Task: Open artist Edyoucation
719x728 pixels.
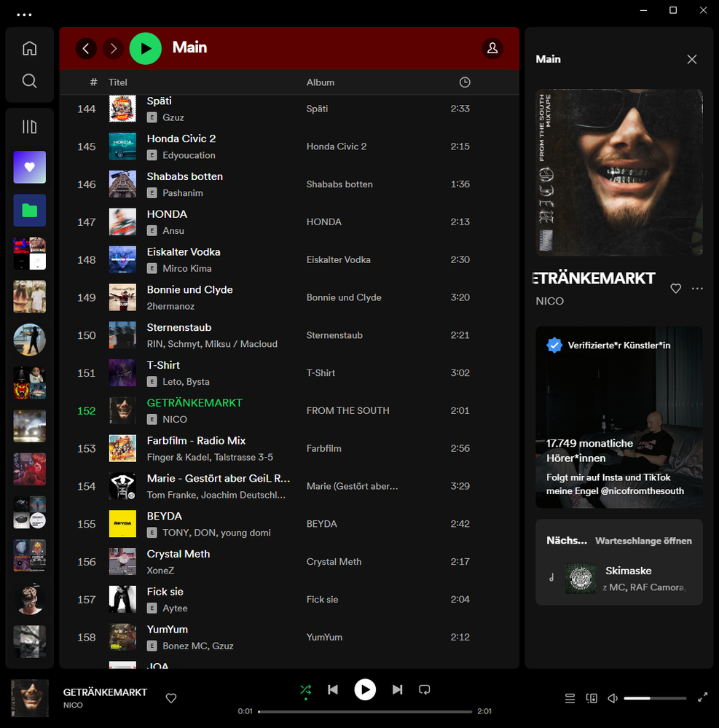Action: coord(189,155)
